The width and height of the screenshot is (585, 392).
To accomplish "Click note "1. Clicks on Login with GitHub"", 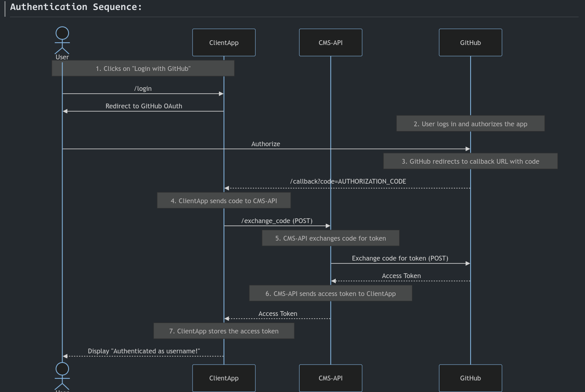I will pos(143,69).
